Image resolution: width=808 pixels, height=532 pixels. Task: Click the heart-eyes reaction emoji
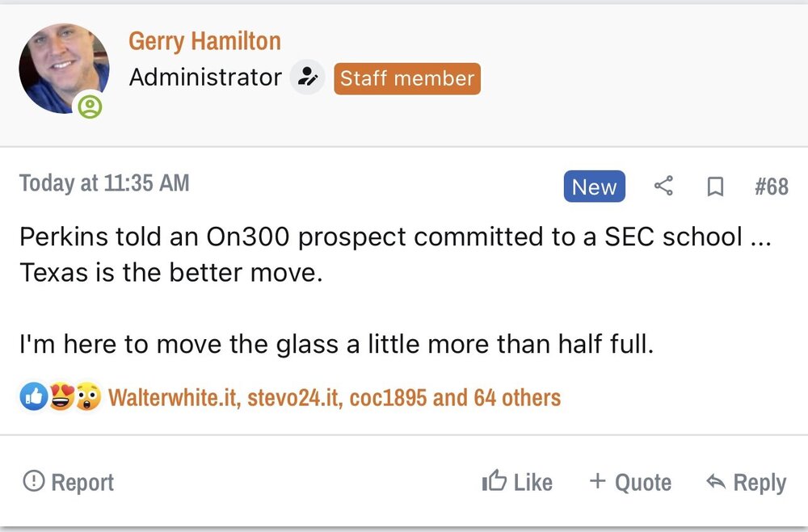[x=61, y=397]
